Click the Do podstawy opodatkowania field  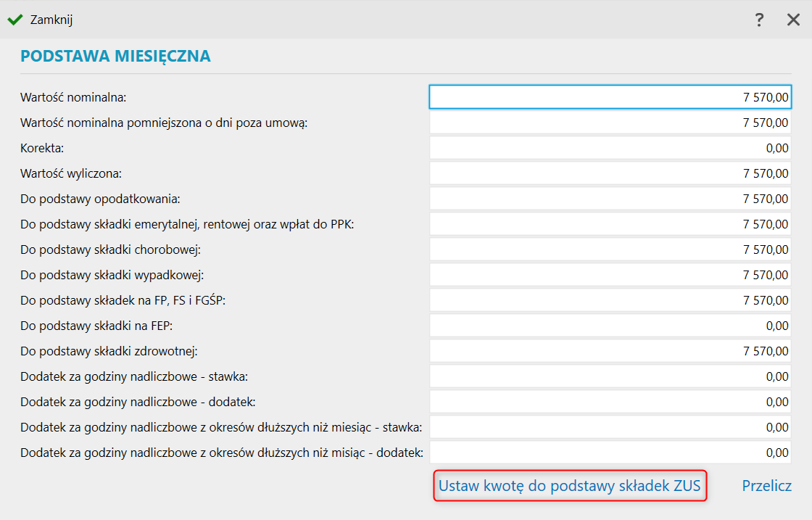pos(610,199)
